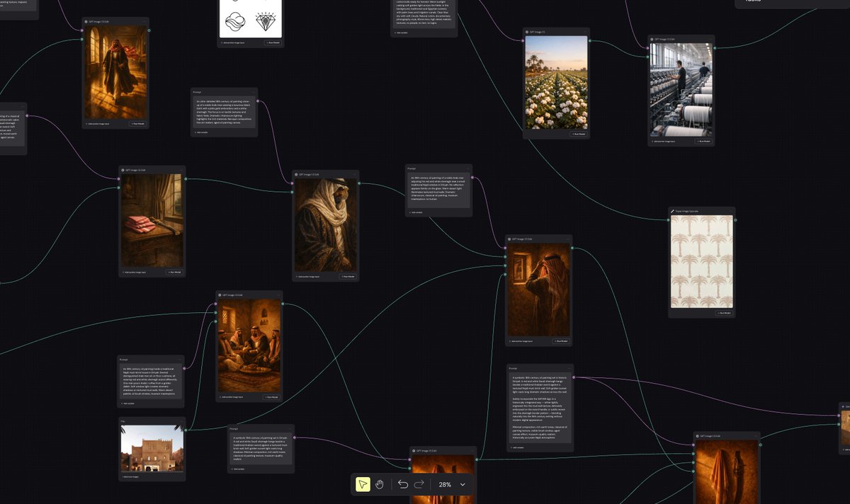Select the walking man image thumbnail
The width and height of the screenshot is (850, 504).
point(115,73)
